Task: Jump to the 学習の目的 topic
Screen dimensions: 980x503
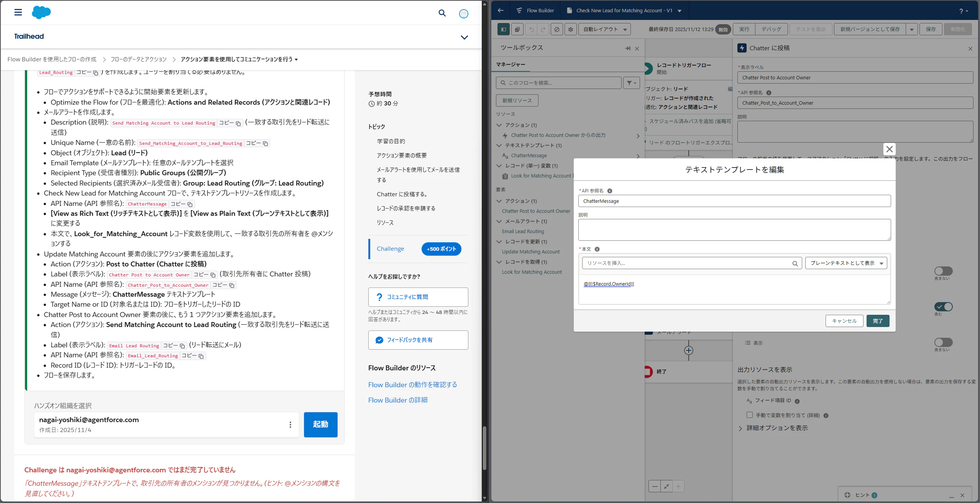Action: [391, 141]
